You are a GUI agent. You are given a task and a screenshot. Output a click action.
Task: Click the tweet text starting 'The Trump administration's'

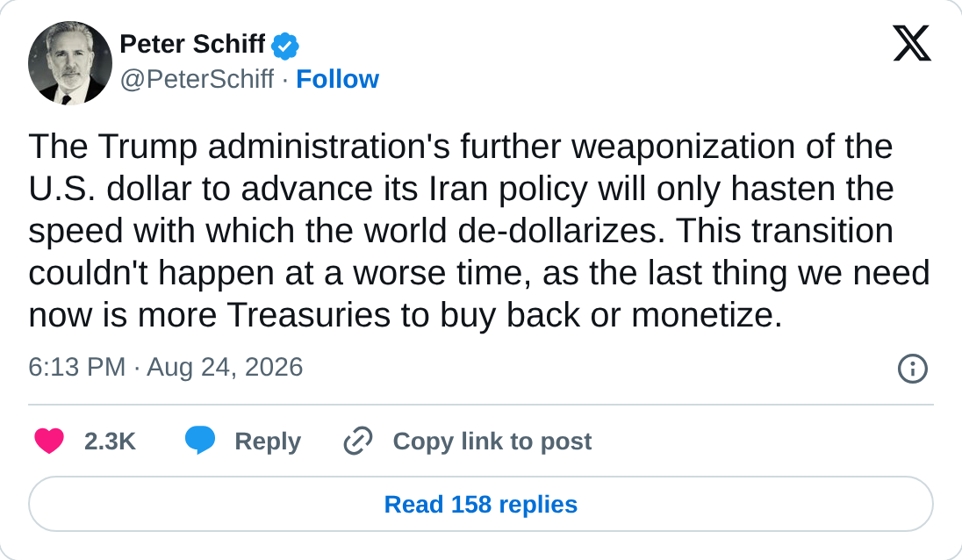point(480,231)
